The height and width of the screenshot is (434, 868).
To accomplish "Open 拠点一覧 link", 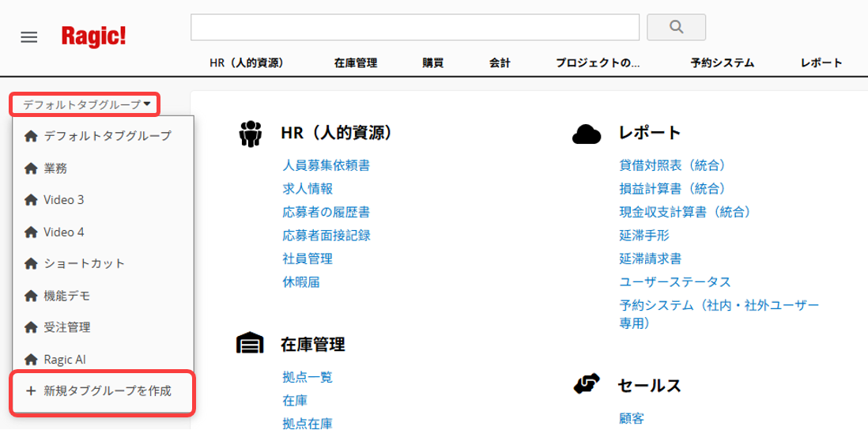I will coord(308,377).
